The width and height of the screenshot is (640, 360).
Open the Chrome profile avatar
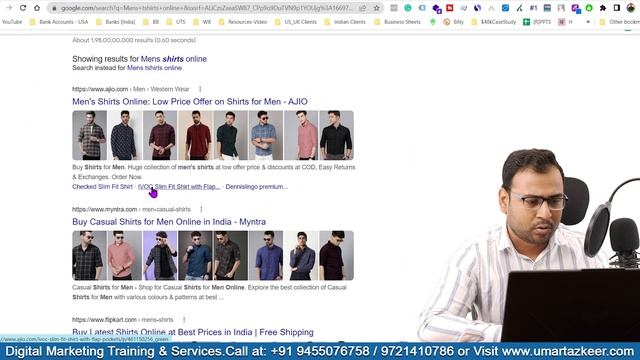[x=631, y=8]
